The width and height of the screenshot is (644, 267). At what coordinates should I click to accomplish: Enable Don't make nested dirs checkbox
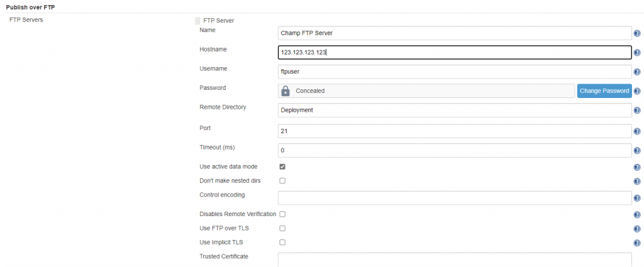282,181
